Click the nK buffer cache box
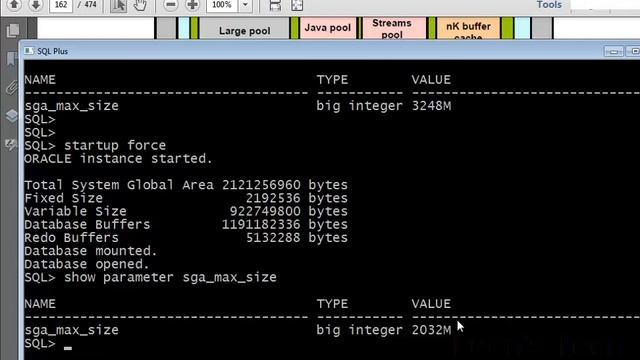 [468, 29]
